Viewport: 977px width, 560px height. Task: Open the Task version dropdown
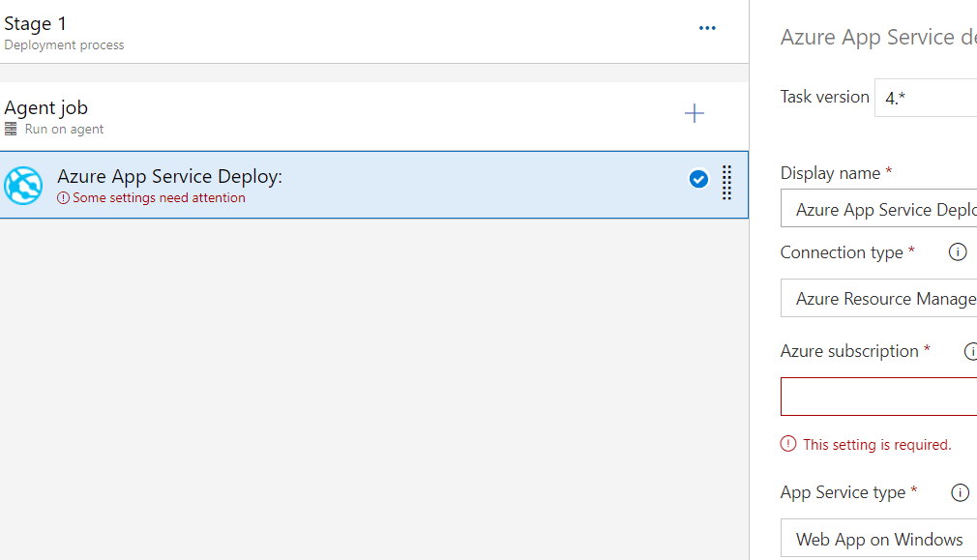[x=925, y=98]
